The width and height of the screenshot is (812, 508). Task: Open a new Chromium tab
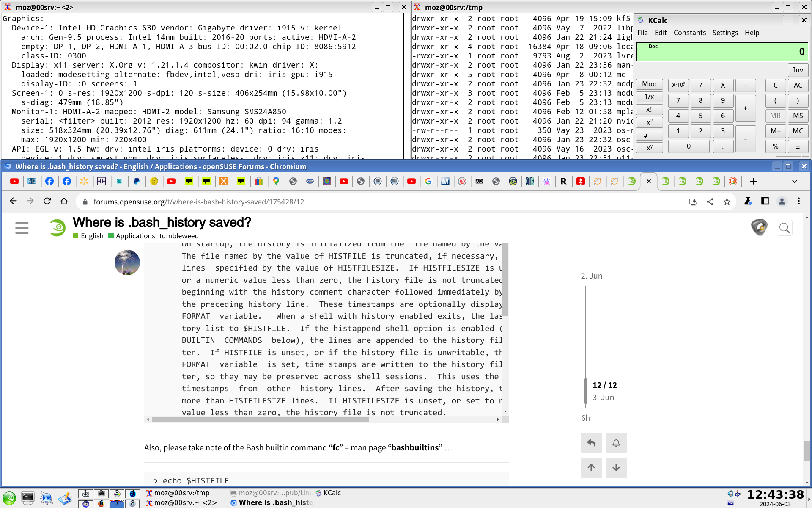pyautogui.click(x=753, y=181)
